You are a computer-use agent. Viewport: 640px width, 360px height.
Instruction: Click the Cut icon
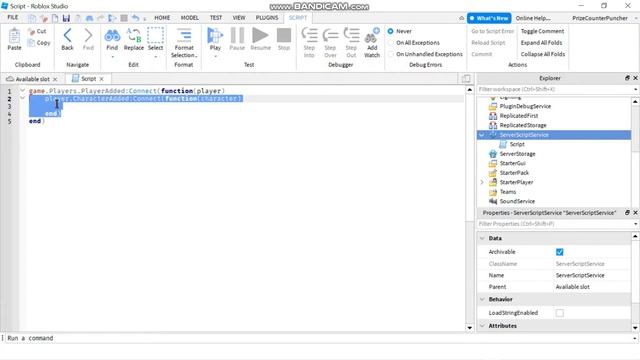pos(32,31)
